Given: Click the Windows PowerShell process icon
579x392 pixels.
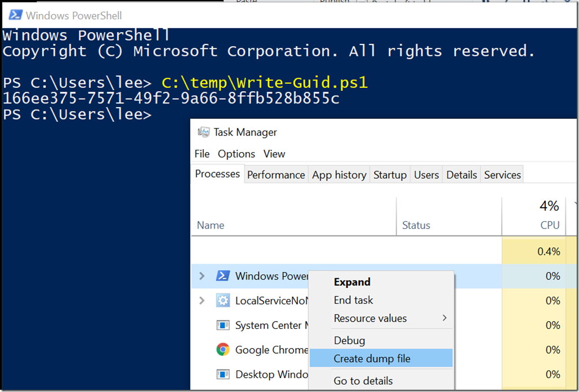Looking at the screenshot, I should [222, 276].
